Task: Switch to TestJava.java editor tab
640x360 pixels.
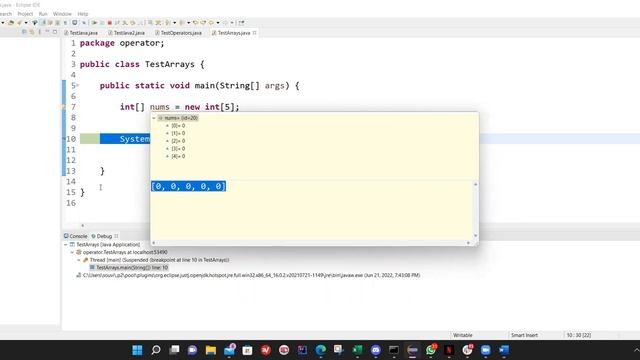Action: point(81,33)
